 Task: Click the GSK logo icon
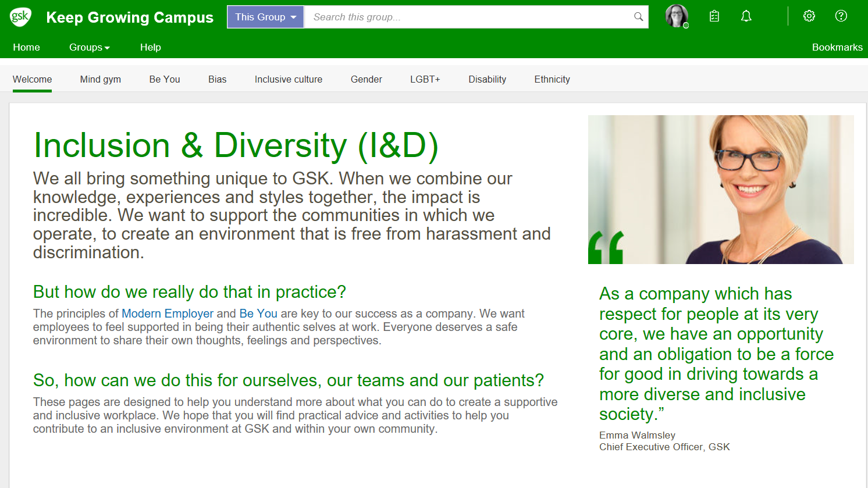pos(20,17)
